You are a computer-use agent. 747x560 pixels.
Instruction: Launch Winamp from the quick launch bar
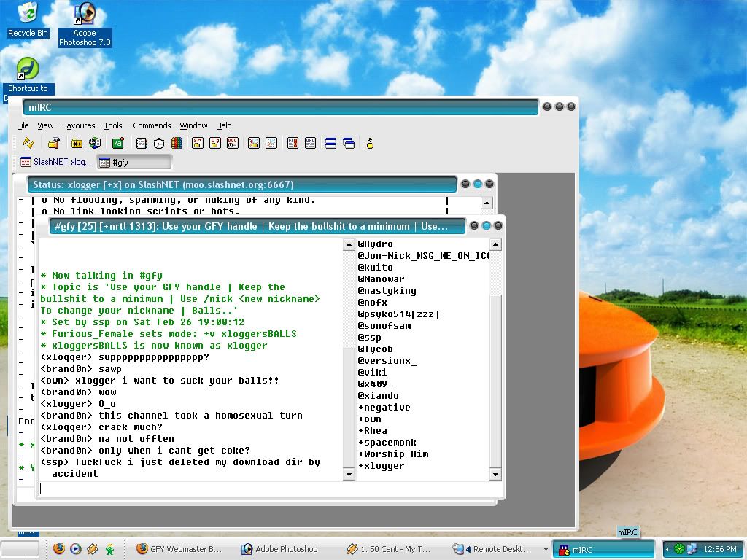point(93,549)
